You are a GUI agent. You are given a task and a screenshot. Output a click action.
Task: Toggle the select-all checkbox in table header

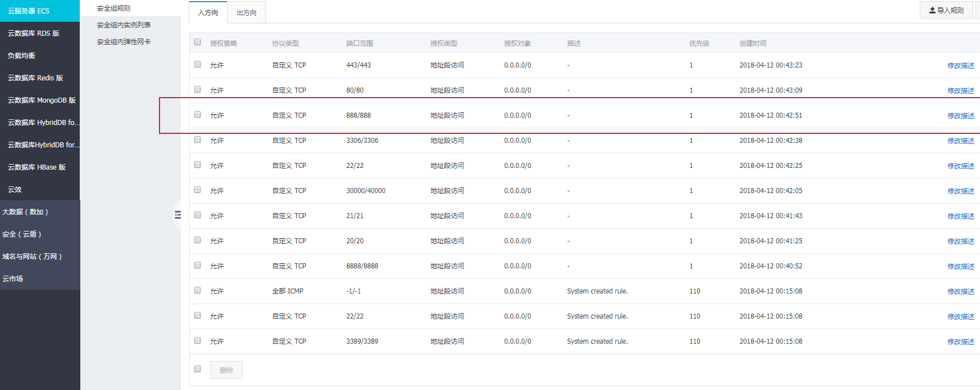197,42
